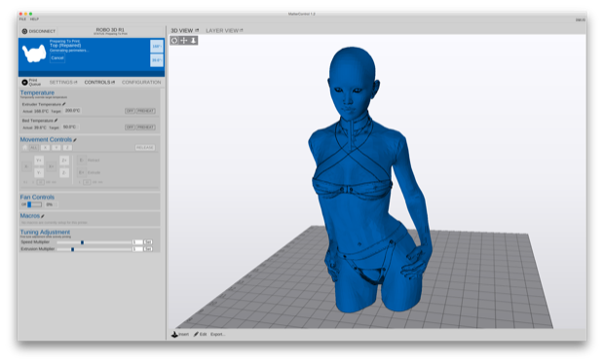
Task: Click the extruder Target temperature field
Action: pos(72,111)
